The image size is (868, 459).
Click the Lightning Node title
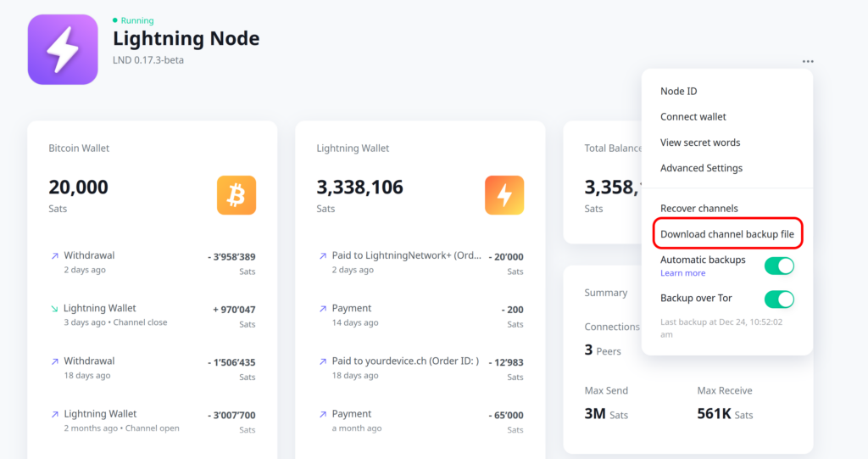click(186, 38)
